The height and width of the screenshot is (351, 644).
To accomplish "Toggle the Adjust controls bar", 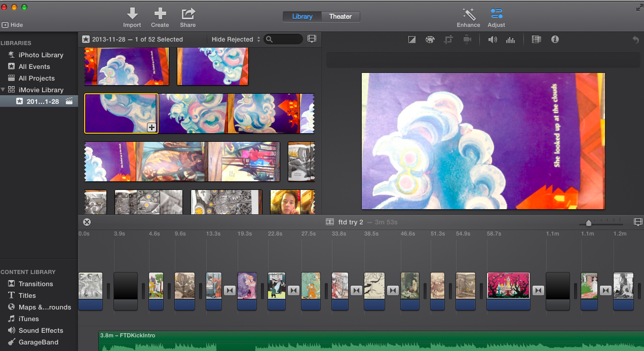I will point(497,14).
